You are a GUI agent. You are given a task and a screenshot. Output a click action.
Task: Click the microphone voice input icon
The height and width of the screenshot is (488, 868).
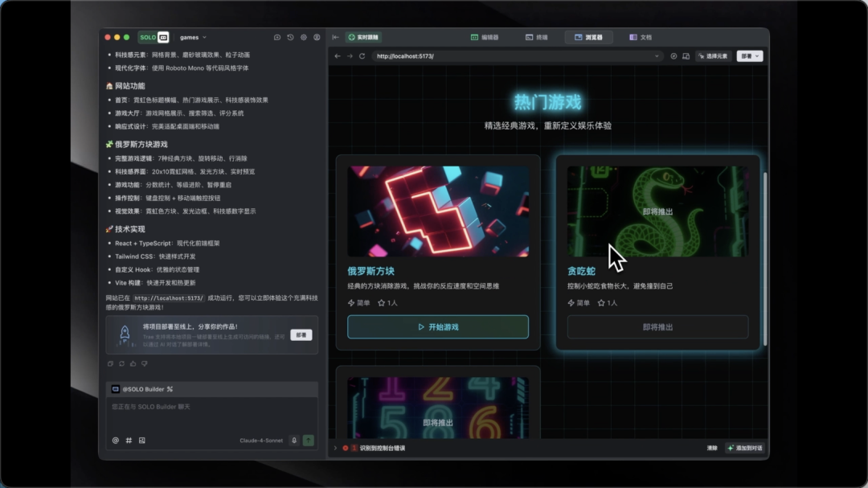294,441
